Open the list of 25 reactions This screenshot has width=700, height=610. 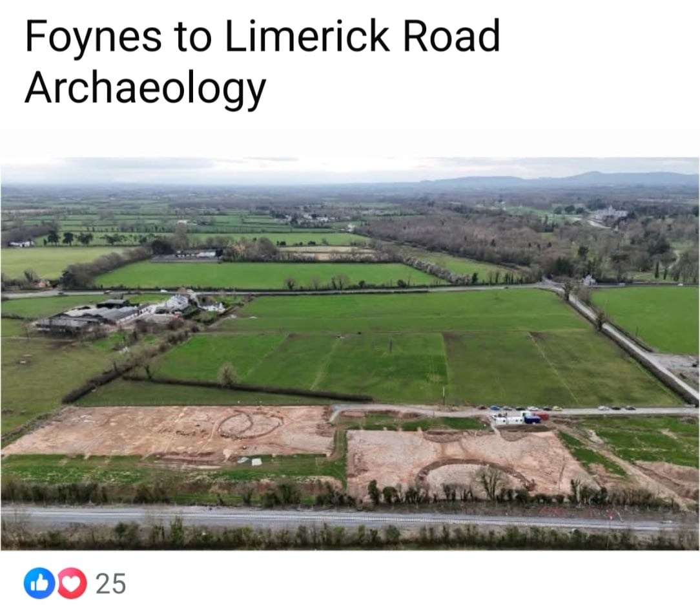coord(110,584)
